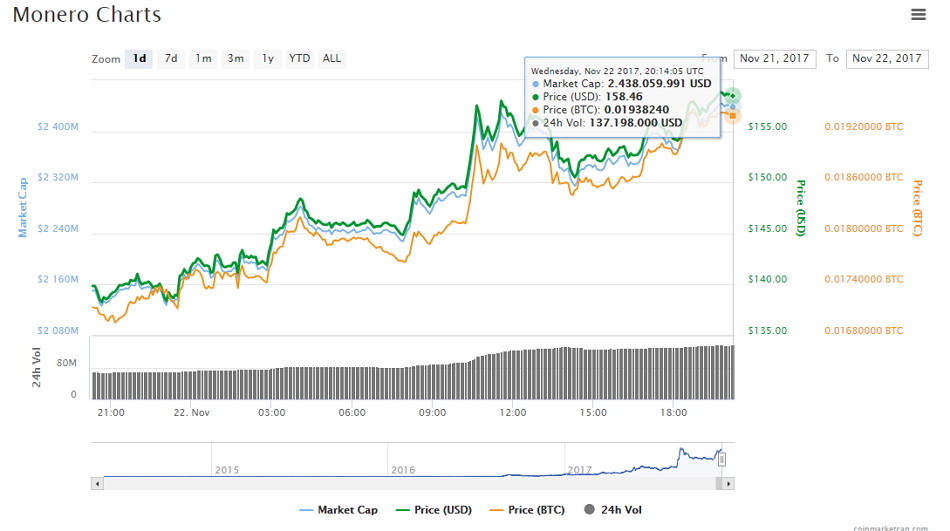Open the chart hamburger menu

(918, 14)
